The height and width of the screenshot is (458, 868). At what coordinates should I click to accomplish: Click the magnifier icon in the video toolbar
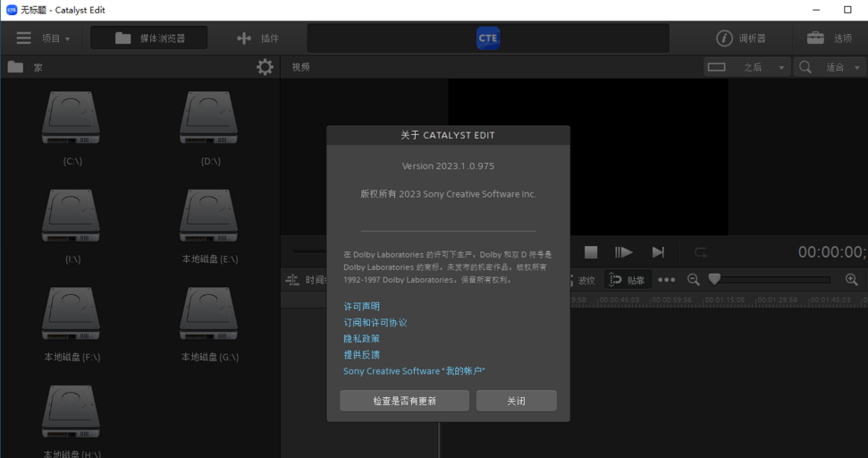[x=805, y=67]
